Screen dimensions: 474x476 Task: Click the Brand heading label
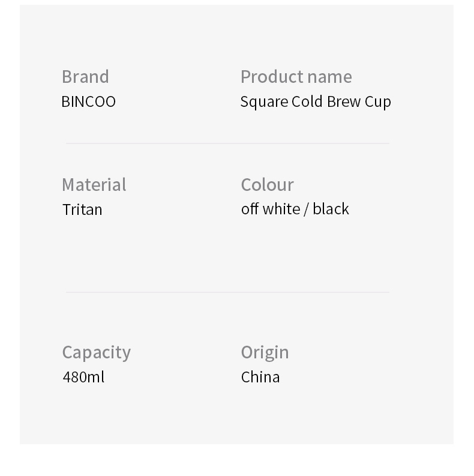(x=85, y=77)
